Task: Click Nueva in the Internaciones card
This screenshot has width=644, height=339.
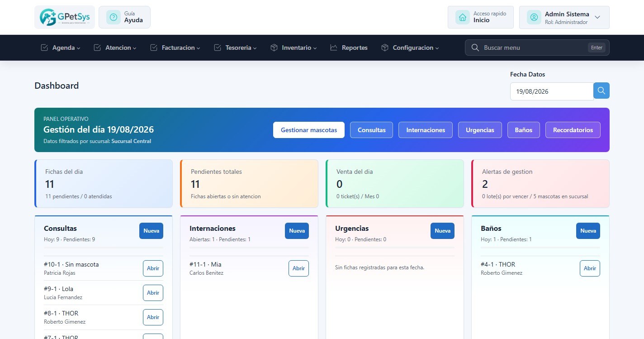Action: tap(297, 231)
